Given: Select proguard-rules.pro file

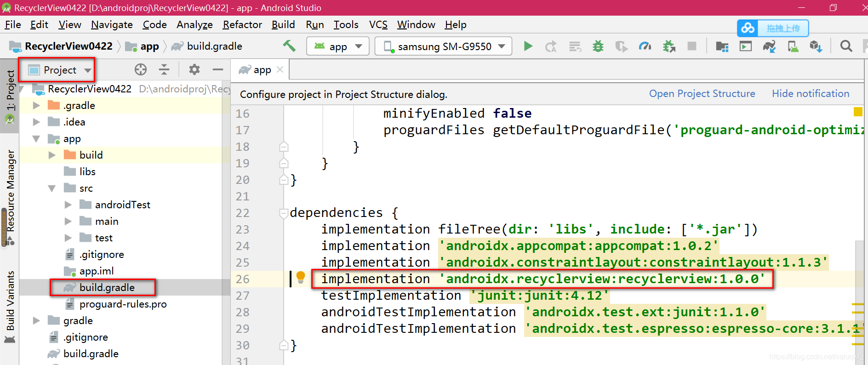Looking at the screenshot, I should pyautogui.click(x=123, y=304).
